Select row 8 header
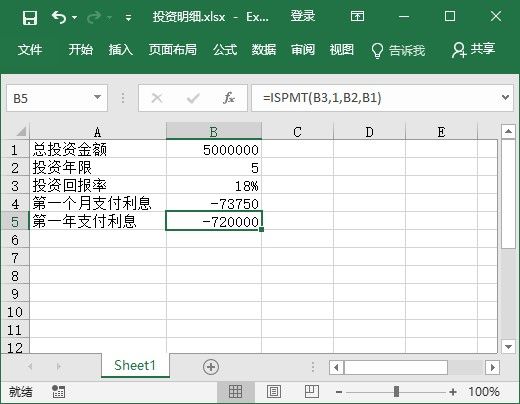The height and width of the screenshot is (404, 520). (15, 276)
